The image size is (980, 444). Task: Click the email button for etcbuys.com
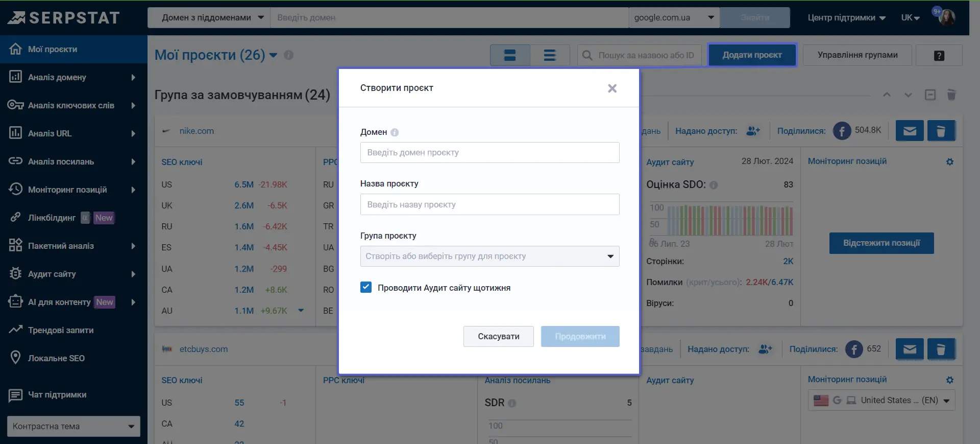pyautogui.click(x=910, y=349)
